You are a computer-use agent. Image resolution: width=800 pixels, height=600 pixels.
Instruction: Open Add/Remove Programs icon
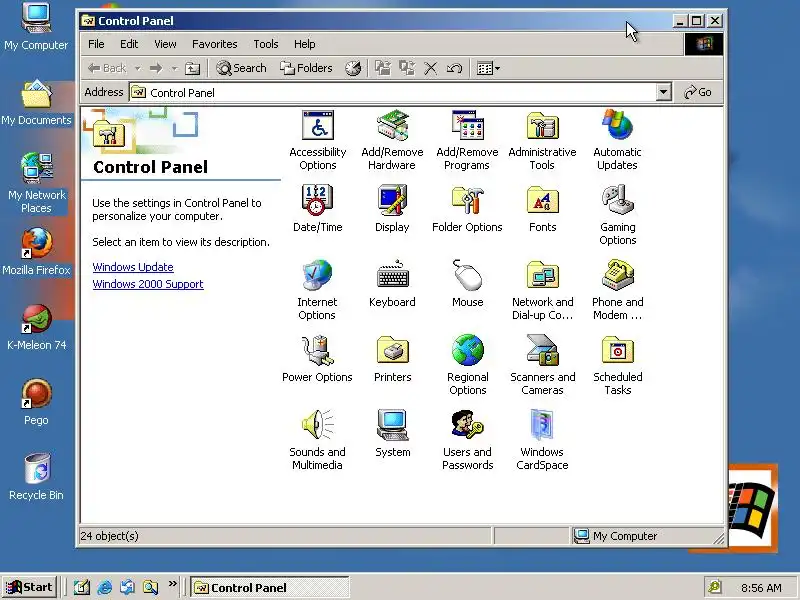(467, 140)
